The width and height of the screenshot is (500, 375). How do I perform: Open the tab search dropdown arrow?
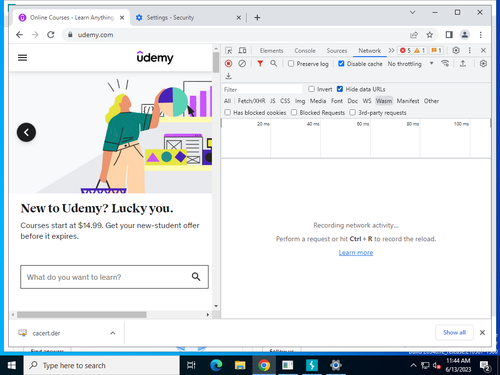pyautogui.click(x=412, y=12)
